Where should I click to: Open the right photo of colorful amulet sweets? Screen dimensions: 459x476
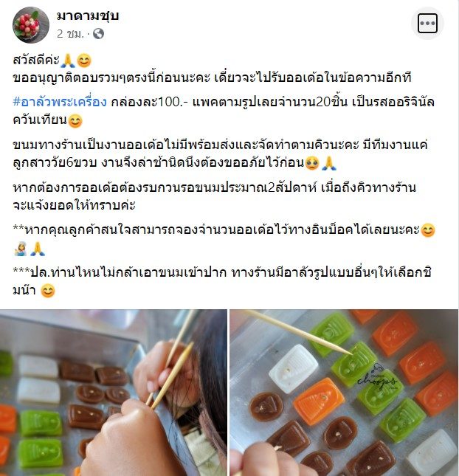344,393
